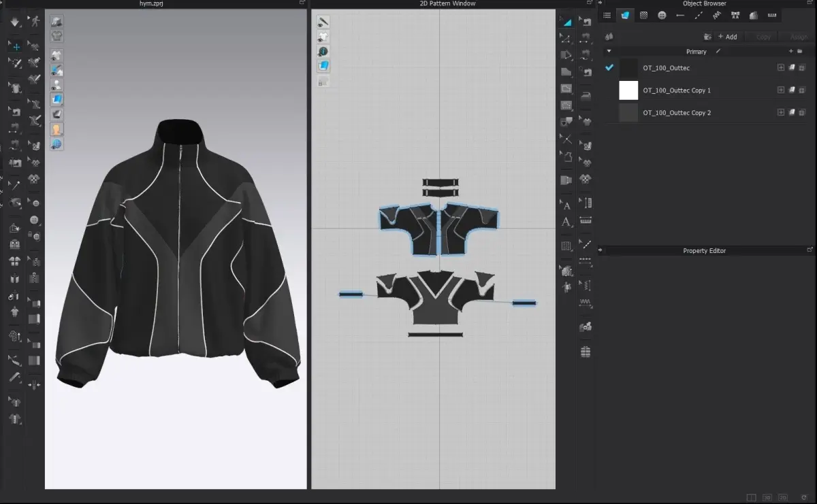Click the 2D view button in status bar
Image resolution: width=817 pixels, height=504 pixels.
[783, 498]
